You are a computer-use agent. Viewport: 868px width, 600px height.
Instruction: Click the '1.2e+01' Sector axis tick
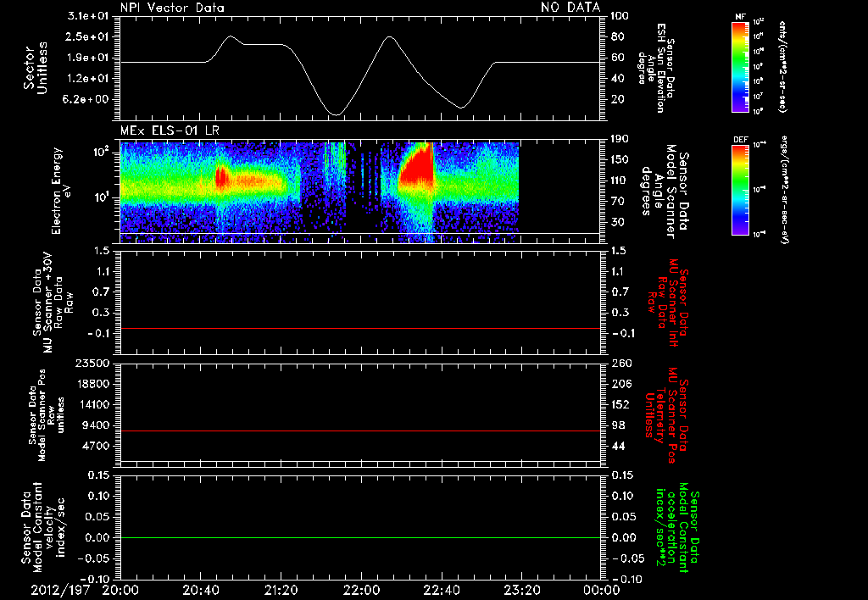click(87, 79)
